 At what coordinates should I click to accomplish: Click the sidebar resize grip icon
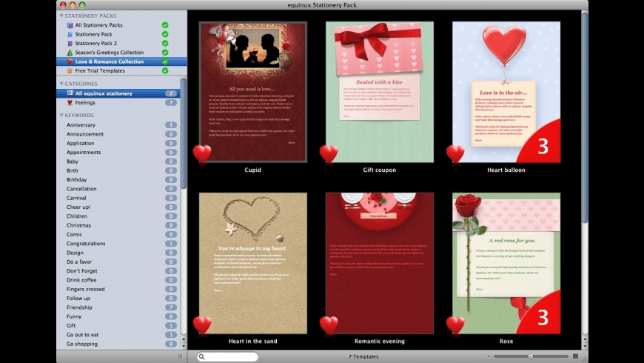181,356
